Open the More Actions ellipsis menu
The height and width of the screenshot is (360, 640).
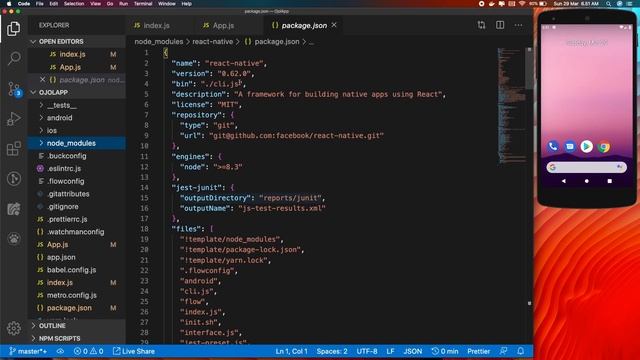pos(518,25)
